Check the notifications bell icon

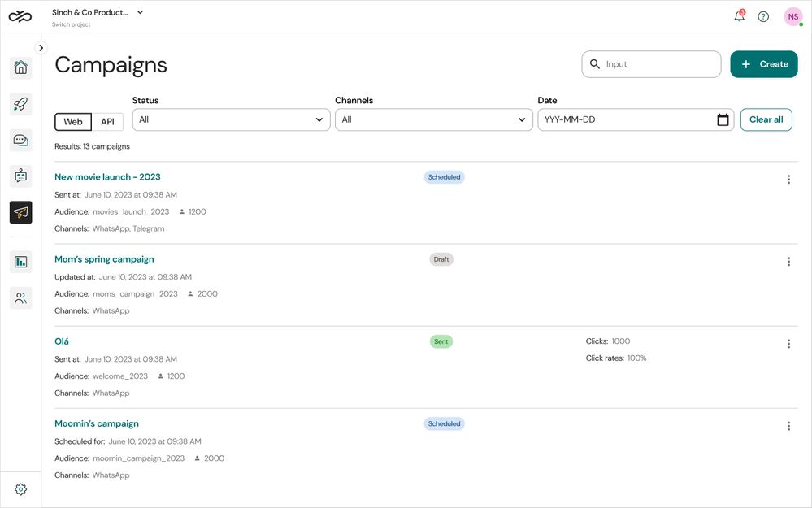[739, 16]
